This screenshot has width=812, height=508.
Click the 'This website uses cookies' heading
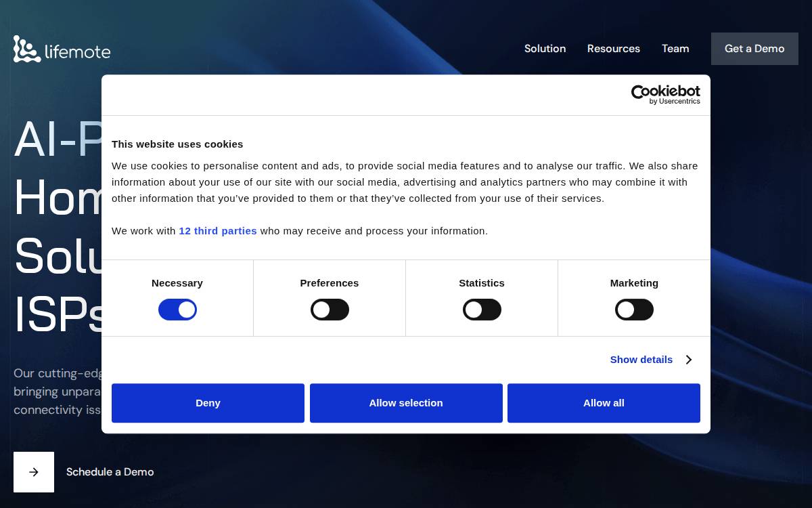pyautogui.click(x=177, y=144)
